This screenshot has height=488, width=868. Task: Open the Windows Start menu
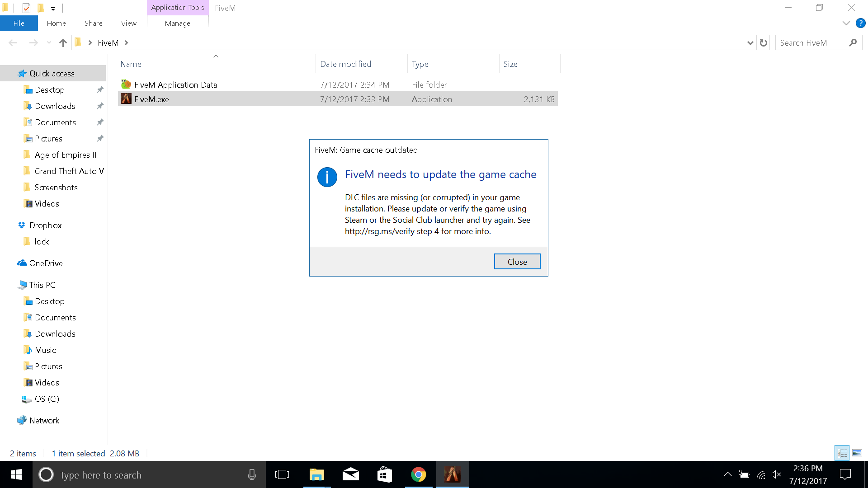pos(16,474)
